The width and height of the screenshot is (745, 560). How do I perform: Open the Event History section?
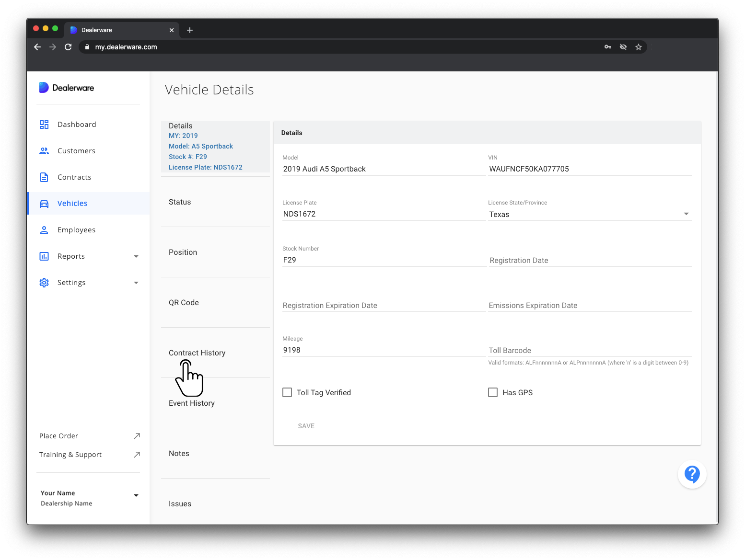point(215,403)
